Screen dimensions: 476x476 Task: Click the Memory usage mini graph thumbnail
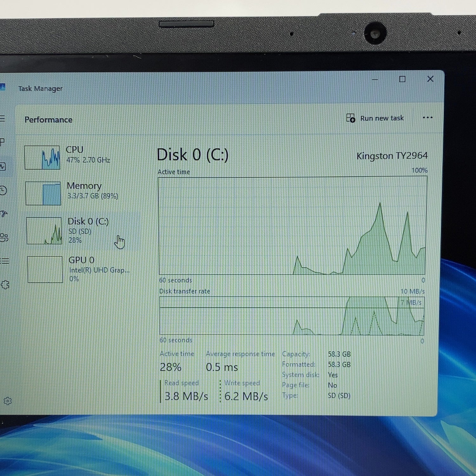[43, 193]
